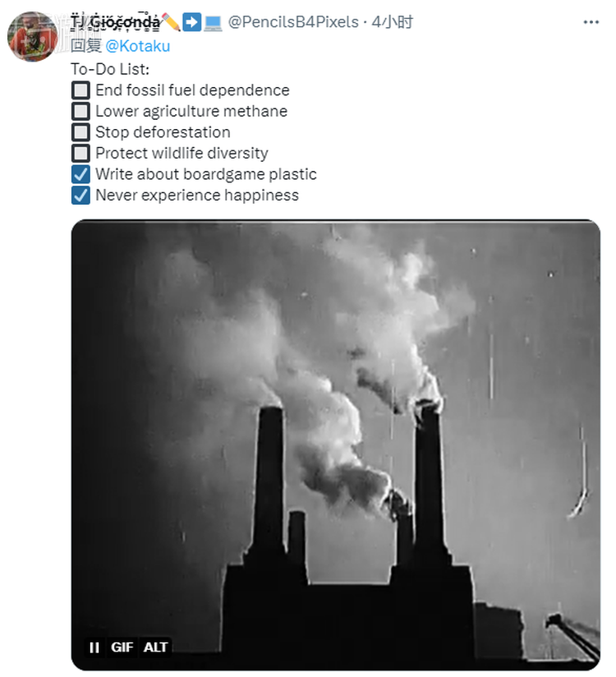
Task: Open the @Kotaku mention link
Action: [138, 46]
